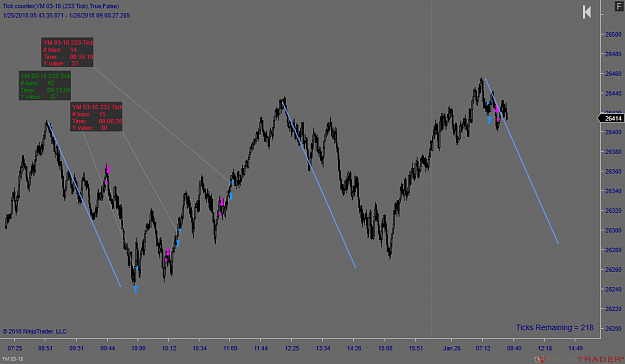Screen dimensions: 625x364
Task: Select the blue trend line starting at the 12:25 peak
Action: (x=319, y=184)
